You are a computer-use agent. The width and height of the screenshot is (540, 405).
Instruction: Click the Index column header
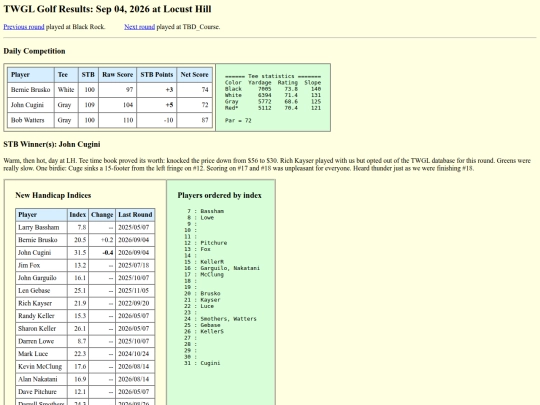[x=78, y=215]
